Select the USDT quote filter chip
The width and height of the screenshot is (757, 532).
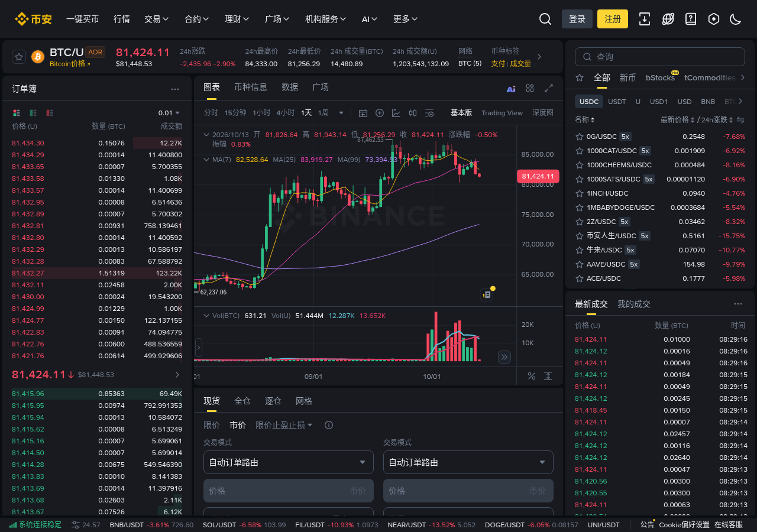(x=617, y=102)
